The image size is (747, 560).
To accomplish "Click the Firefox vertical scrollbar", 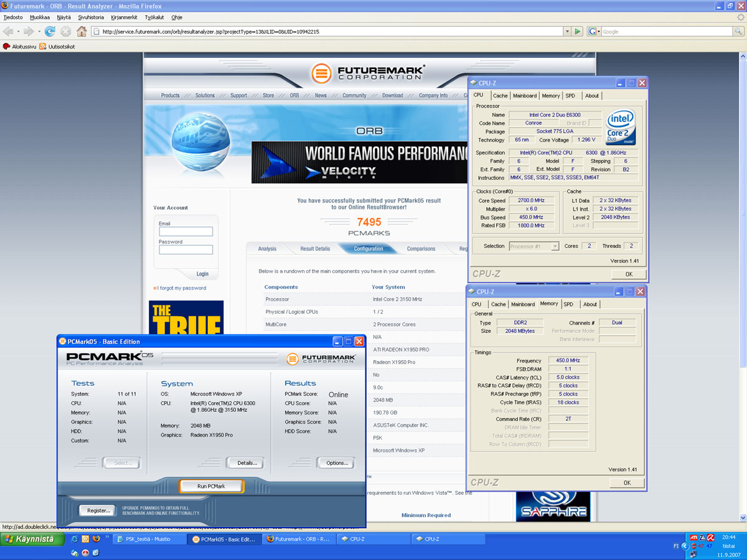I will (743, 286).
